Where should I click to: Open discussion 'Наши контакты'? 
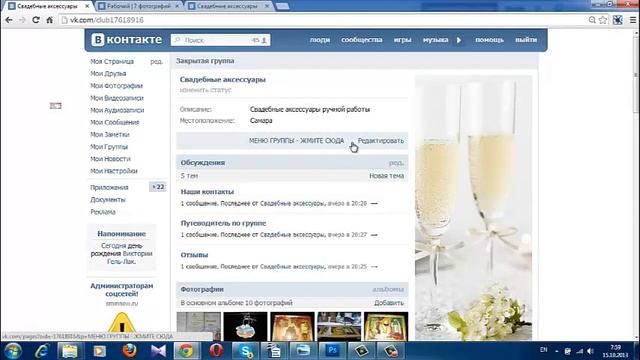(207, 191)
